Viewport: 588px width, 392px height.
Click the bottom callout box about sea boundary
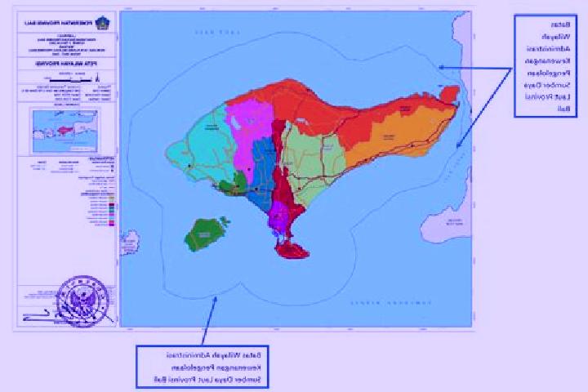coord(203,367)
